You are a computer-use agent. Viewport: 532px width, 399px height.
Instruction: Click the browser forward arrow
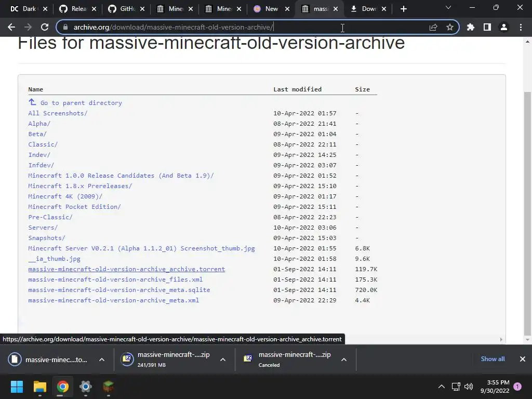coord(28,27)
